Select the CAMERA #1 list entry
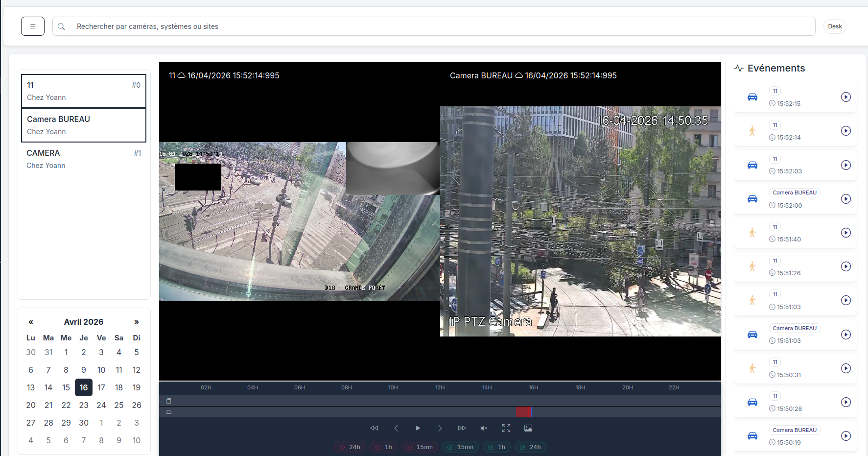Viewport: 868px width, 456px height. tap(84, 159)
